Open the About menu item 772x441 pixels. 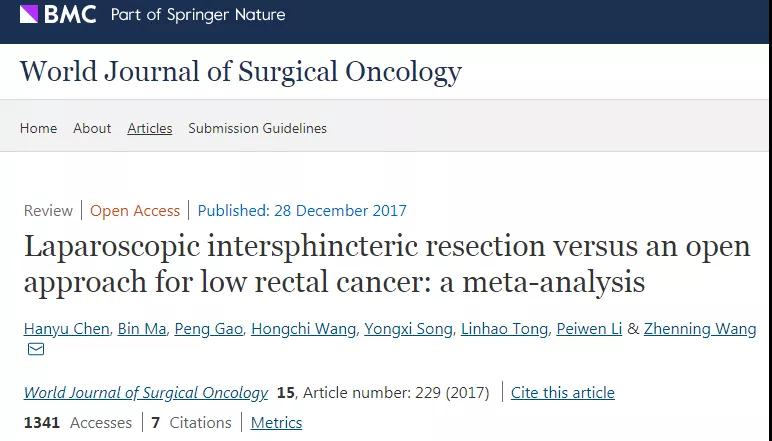pyautogui.click(x=92, y=128)
